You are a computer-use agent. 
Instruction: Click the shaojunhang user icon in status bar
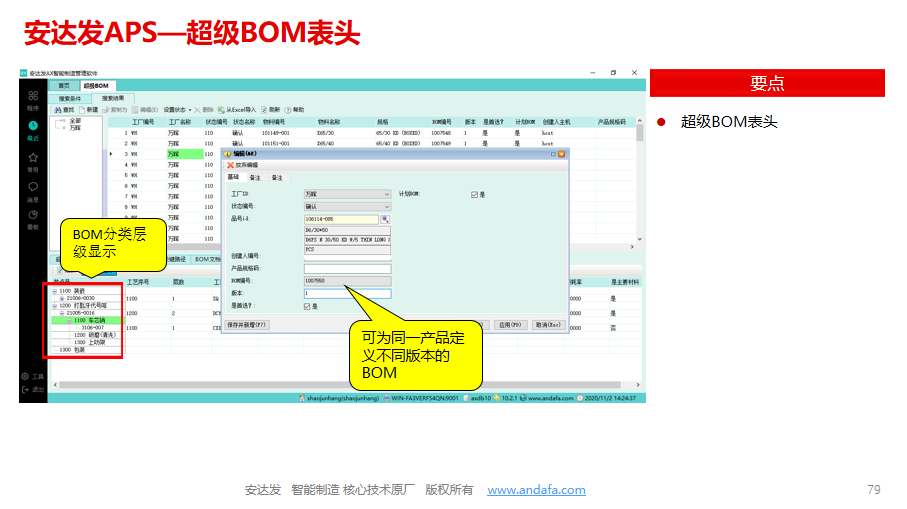[x=302, y=399]
